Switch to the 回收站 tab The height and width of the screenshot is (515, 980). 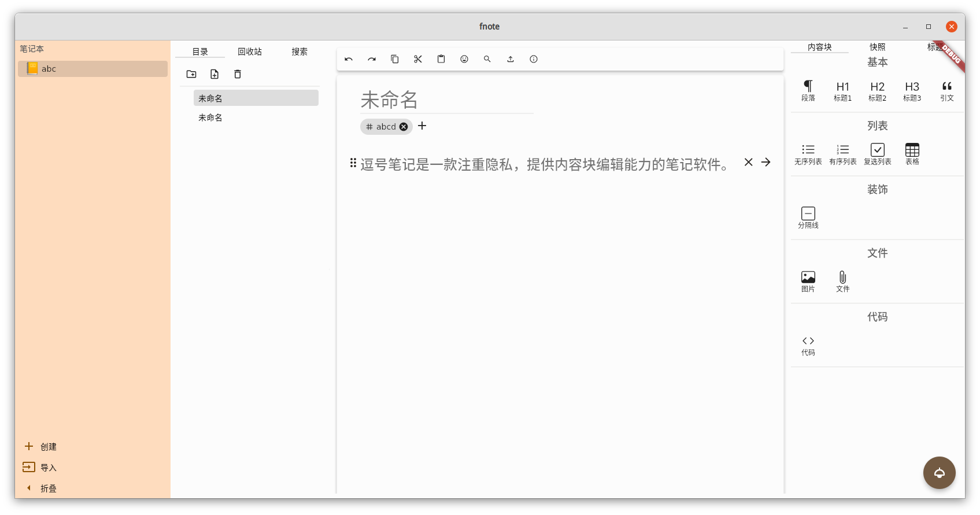point(250,51)
